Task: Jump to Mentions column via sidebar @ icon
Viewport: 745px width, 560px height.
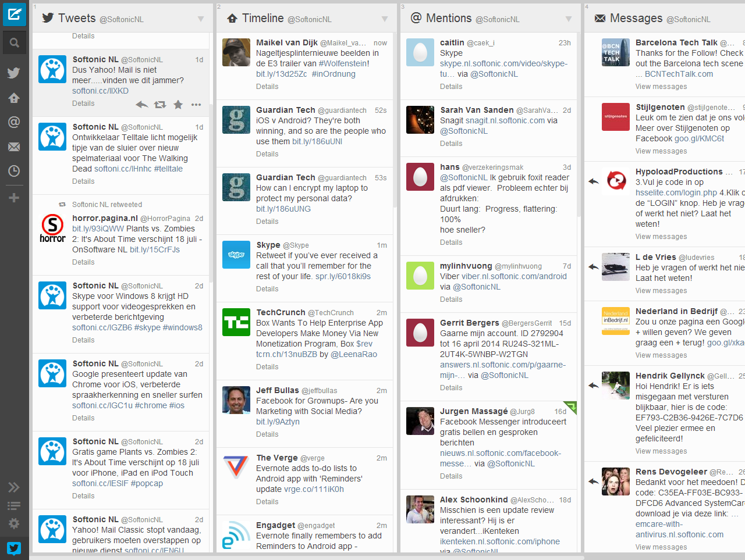Action: (14, 122)
